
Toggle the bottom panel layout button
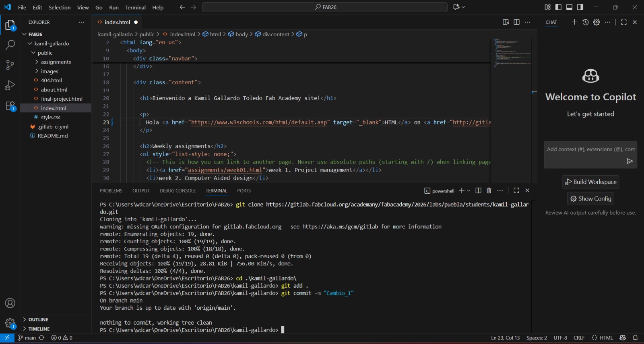569,7
